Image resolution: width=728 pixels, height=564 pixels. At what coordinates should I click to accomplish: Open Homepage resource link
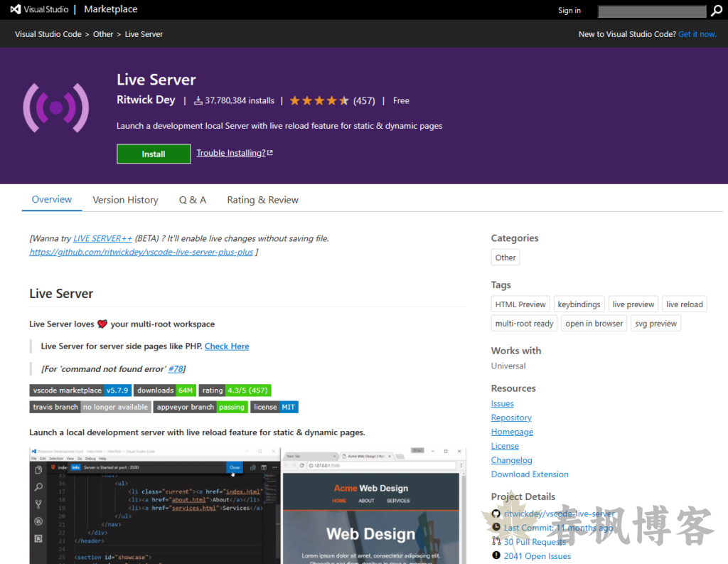(512, 432)
